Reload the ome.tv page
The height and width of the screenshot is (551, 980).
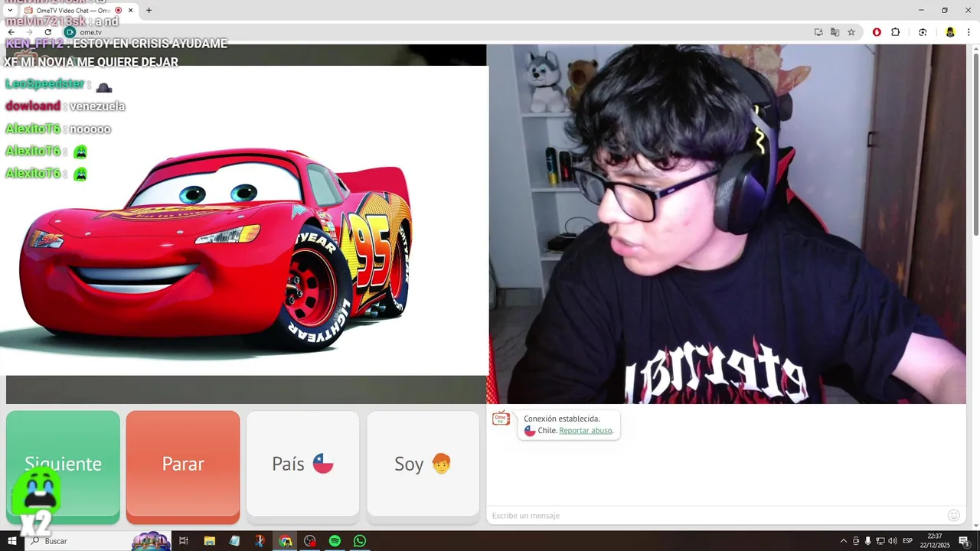coord(47,32)
